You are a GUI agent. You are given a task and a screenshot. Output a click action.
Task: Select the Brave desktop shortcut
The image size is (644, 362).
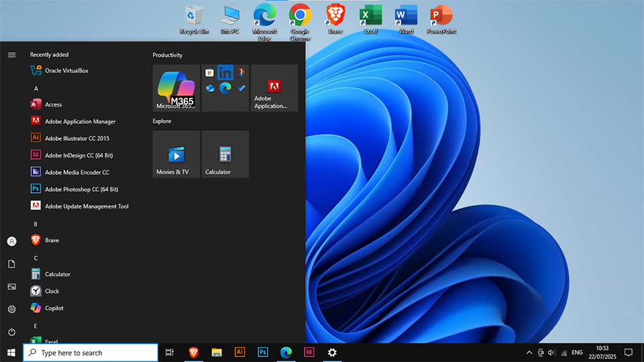[335, 19]
